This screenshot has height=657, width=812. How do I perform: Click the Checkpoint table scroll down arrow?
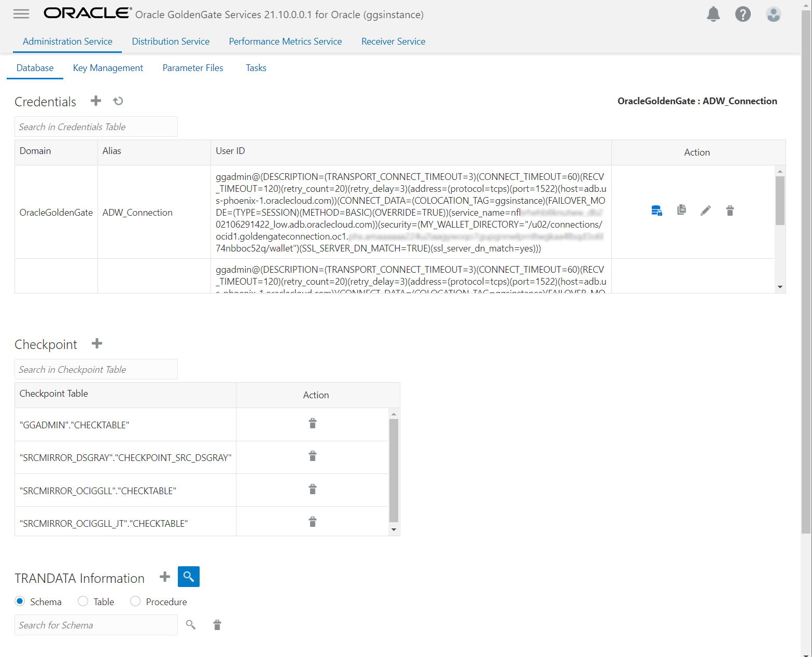click(x=394, y=529)
